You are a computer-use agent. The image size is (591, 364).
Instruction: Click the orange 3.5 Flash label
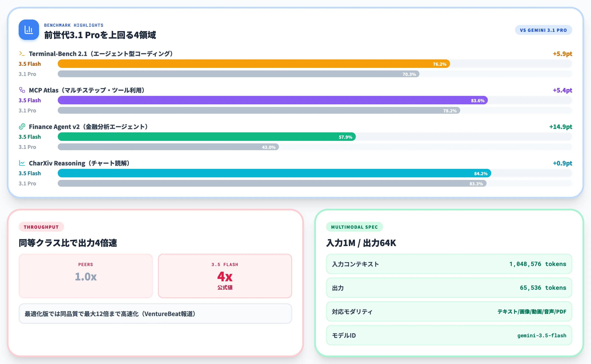(30, 64)
